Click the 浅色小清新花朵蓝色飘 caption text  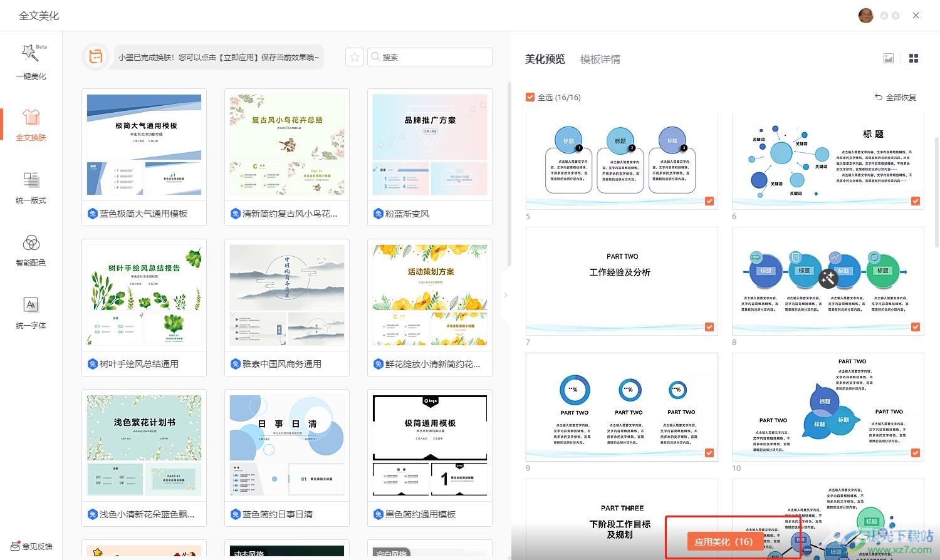(x=147, y=514)
